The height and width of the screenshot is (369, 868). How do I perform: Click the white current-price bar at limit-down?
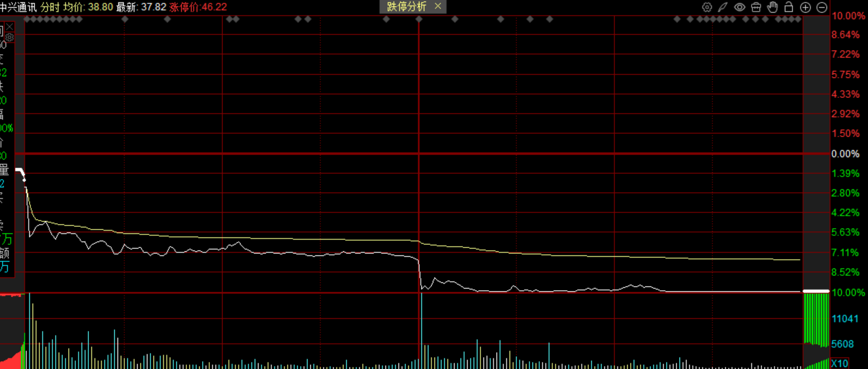pos(816,291)
